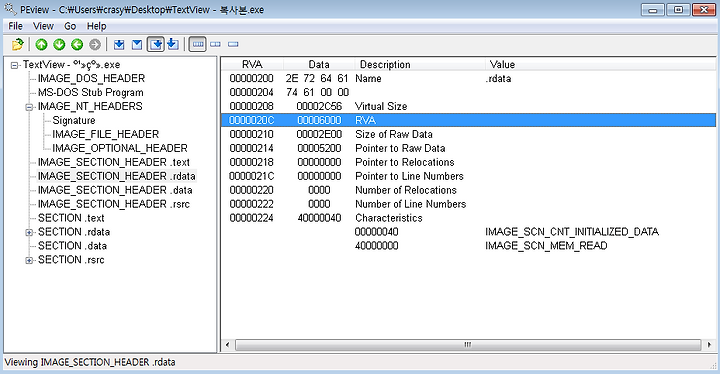Select SECTION .data tree item
720x374 pixels.
pos(73,246)
